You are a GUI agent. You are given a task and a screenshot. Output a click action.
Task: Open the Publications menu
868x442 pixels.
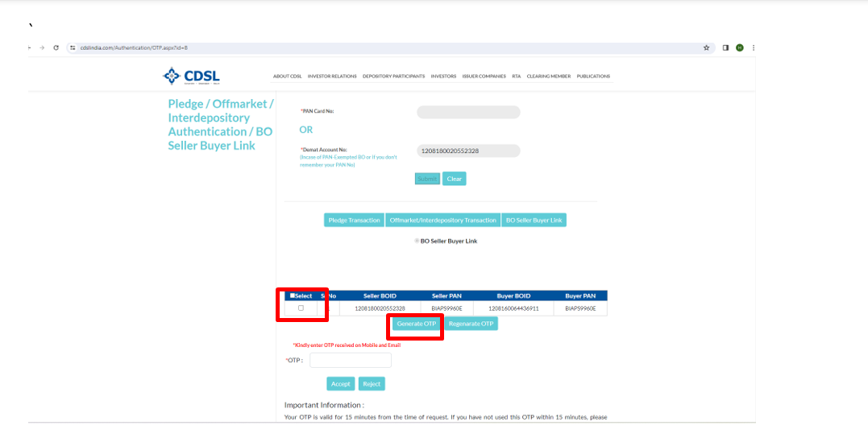point(593,76)
